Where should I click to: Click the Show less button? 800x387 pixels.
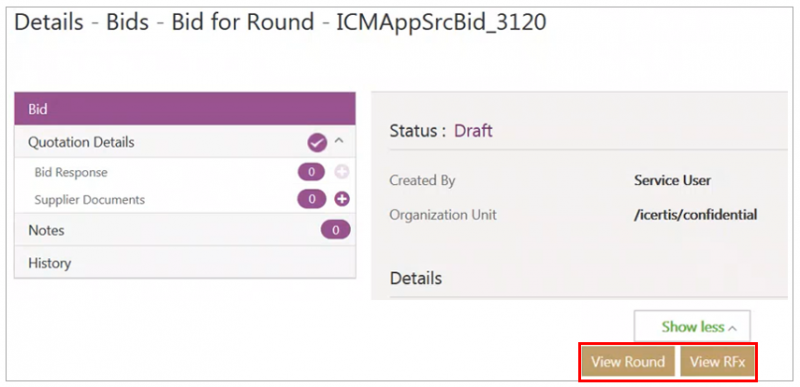(692, 326)
